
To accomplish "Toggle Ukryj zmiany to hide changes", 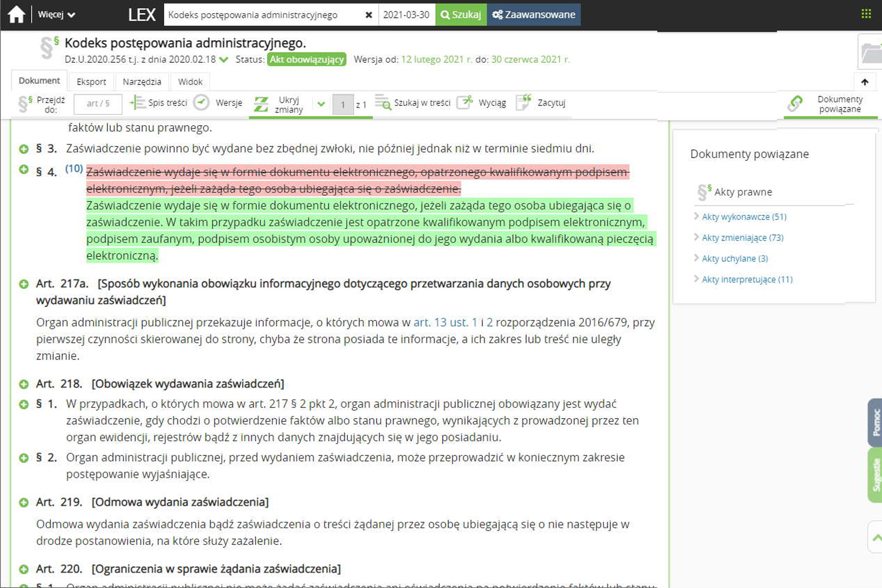I will tap(280, 104).
